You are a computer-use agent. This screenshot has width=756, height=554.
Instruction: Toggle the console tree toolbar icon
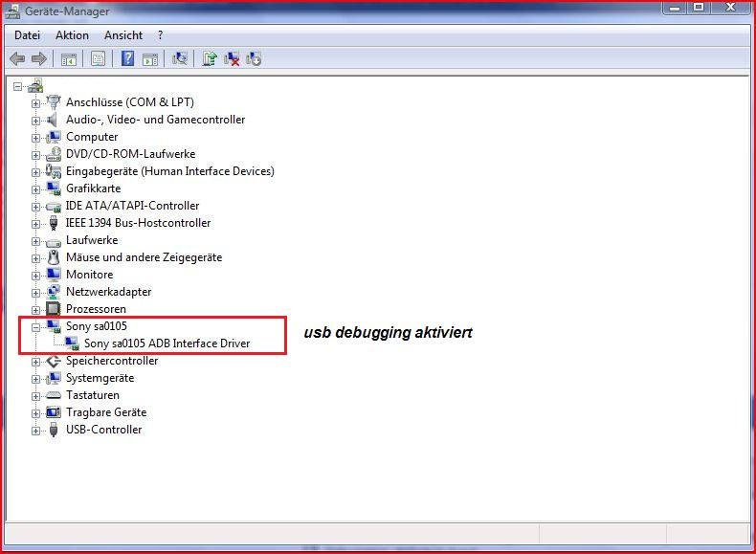[69, 59]
